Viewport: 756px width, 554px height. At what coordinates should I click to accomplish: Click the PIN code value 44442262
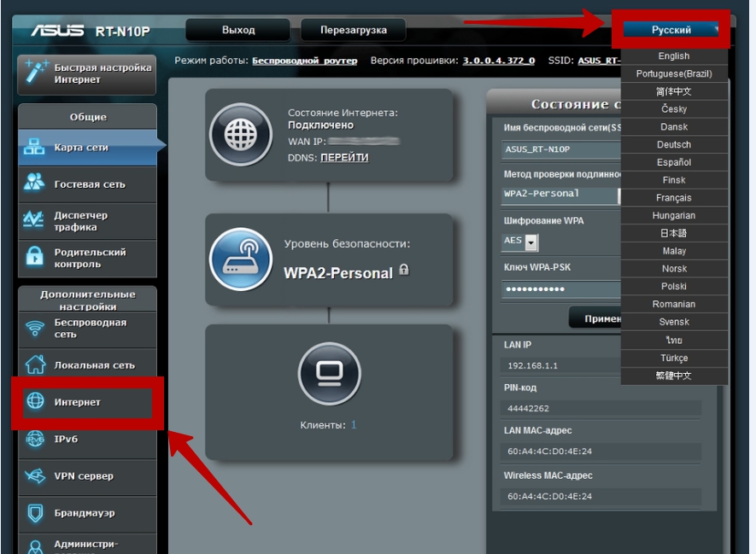(x=528, y=409)
